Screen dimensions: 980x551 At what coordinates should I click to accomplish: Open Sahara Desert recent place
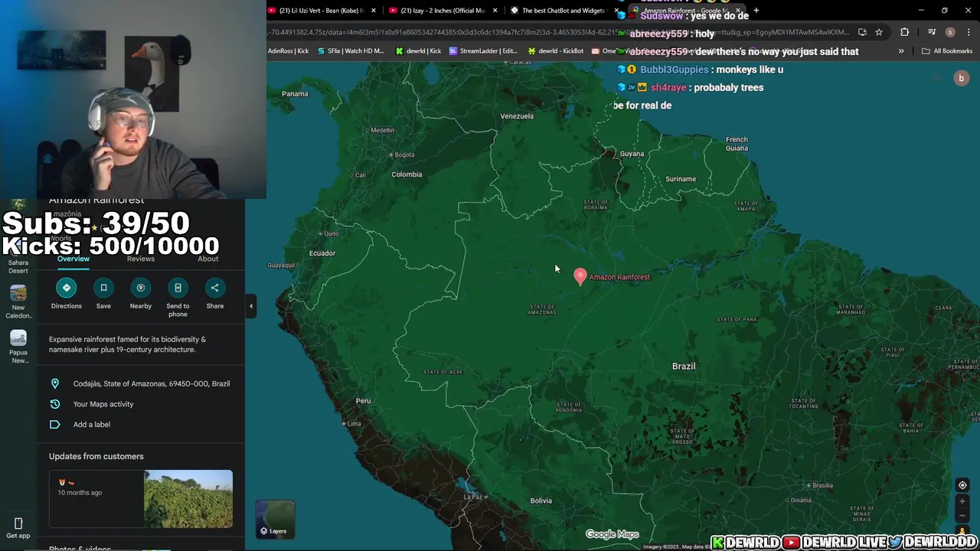point(18,259)
